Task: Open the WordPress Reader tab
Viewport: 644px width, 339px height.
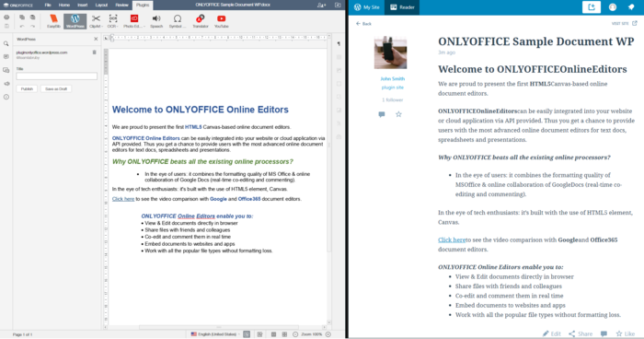Action: coord(402,7)
